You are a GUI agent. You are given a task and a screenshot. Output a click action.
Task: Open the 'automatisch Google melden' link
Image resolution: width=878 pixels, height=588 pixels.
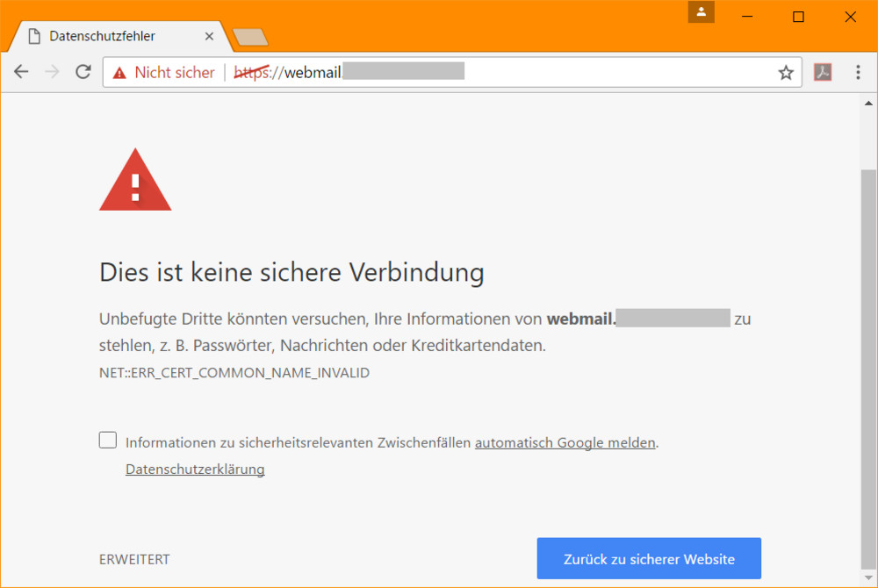click(x=565, y=443)
